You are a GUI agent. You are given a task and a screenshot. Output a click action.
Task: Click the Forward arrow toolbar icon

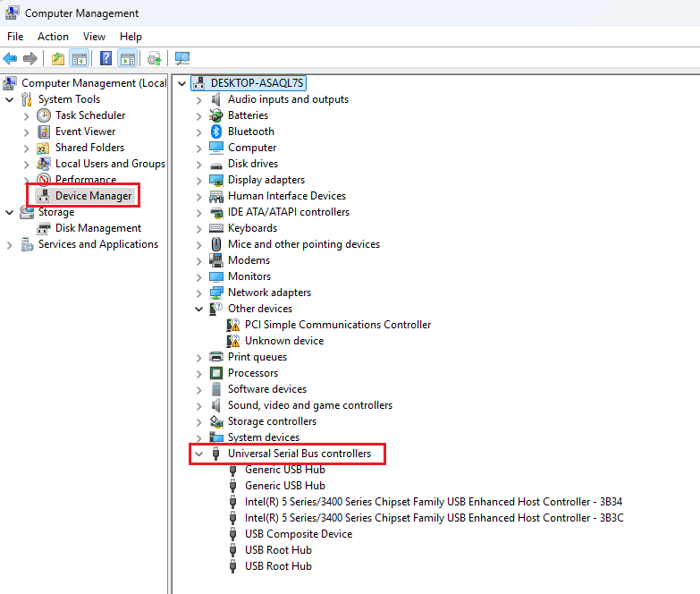pos(30,58)
